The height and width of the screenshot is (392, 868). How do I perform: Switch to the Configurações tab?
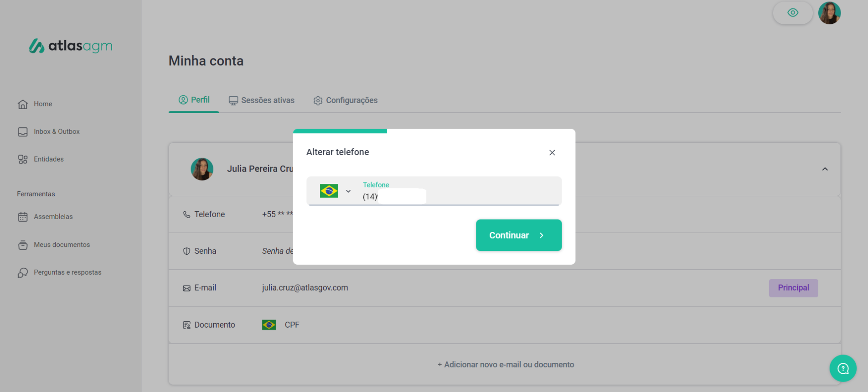[x=345, y=100]
